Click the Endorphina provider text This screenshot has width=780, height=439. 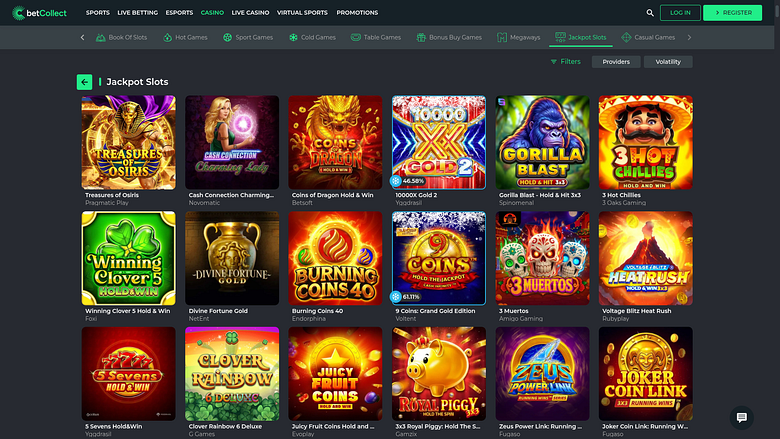(x=308, y=319)
